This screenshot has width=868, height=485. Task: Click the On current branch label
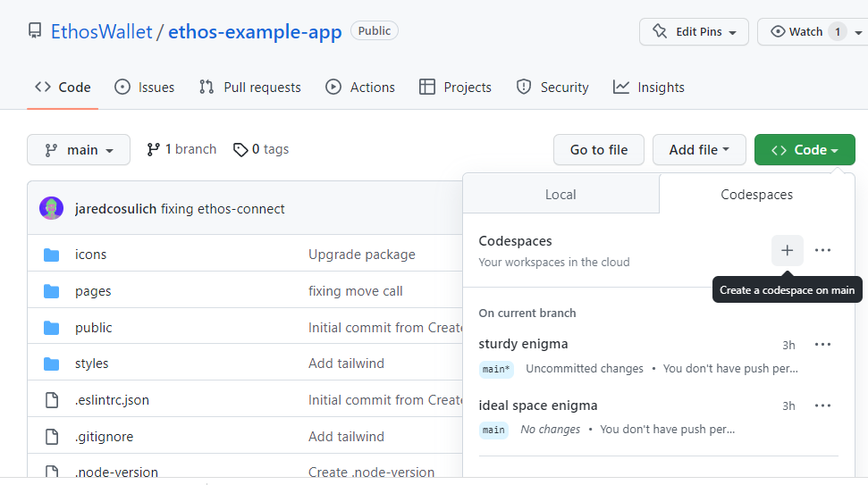click(x=527, y=313)
